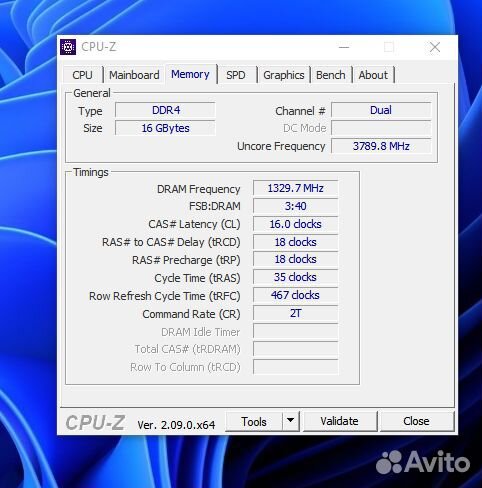
Task: Click the DDR4 memory type value
Action: [x=166, y=110]
